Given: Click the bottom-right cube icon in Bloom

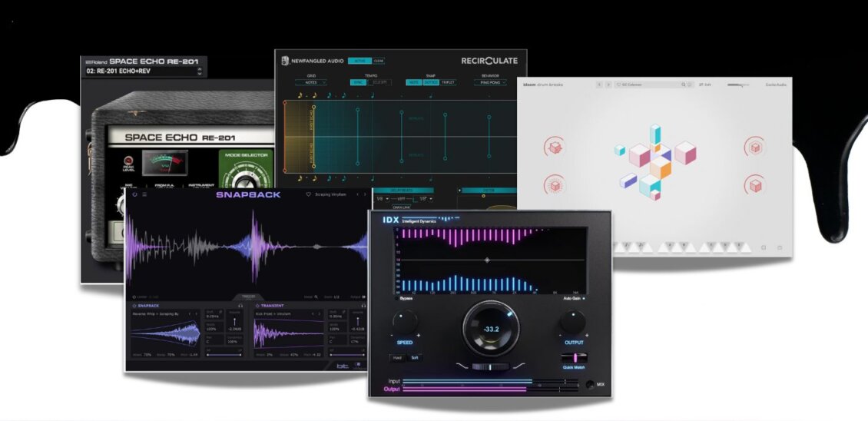Looking at the screenshot, I should (x=754, y=185).
